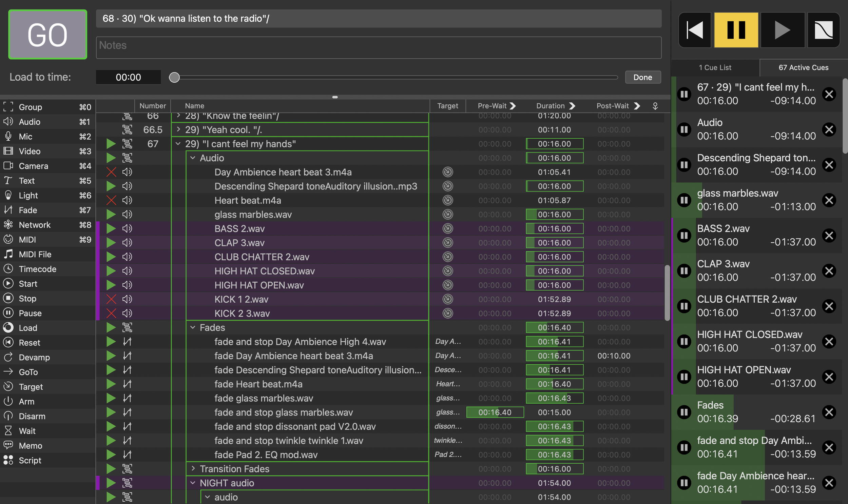Toggle the yellow pause-all transport button

[x=736, y=30]
